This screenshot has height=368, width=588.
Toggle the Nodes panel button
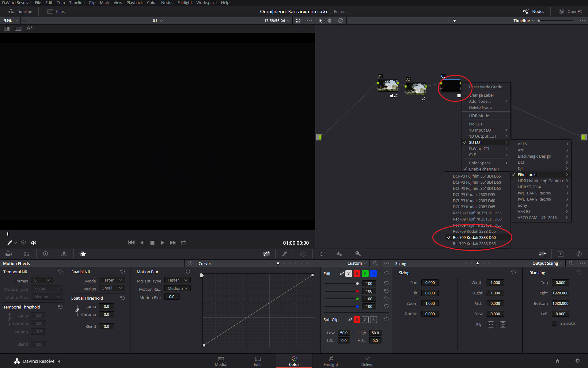533,11
